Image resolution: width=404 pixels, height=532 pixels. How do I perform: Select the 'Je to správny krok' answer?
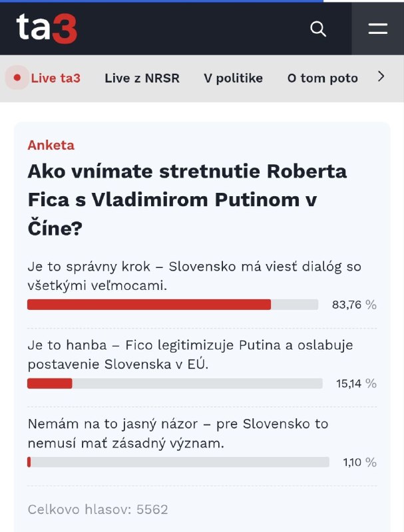pyautogui.click(x=194, y=275)
